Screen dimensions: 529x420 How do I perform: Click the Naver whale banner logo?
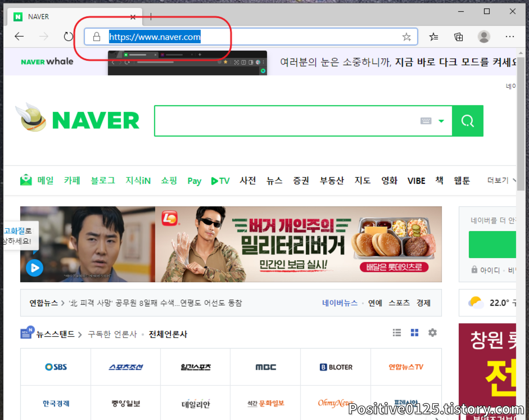[47, 61]
